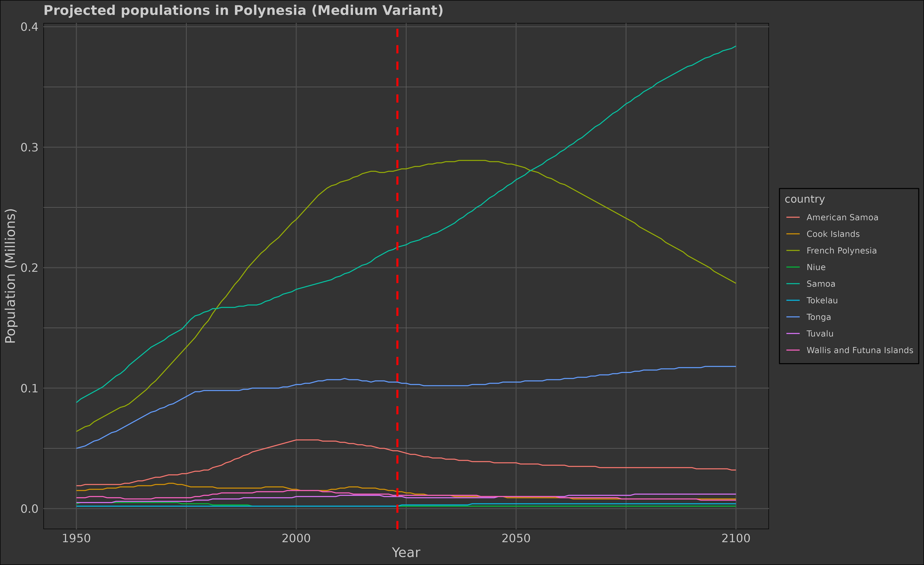Click the chart title 'Projected populations in Polynesia (Medium Variant)'
The image size is (924, 565).
point(243,11)
